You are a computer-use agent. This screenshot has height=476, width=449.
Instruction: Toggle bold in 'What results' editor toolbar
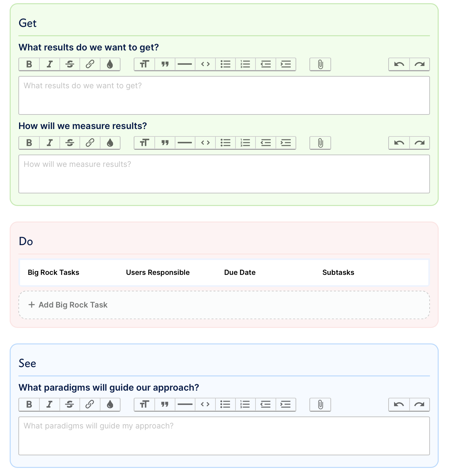click(29, 64)
